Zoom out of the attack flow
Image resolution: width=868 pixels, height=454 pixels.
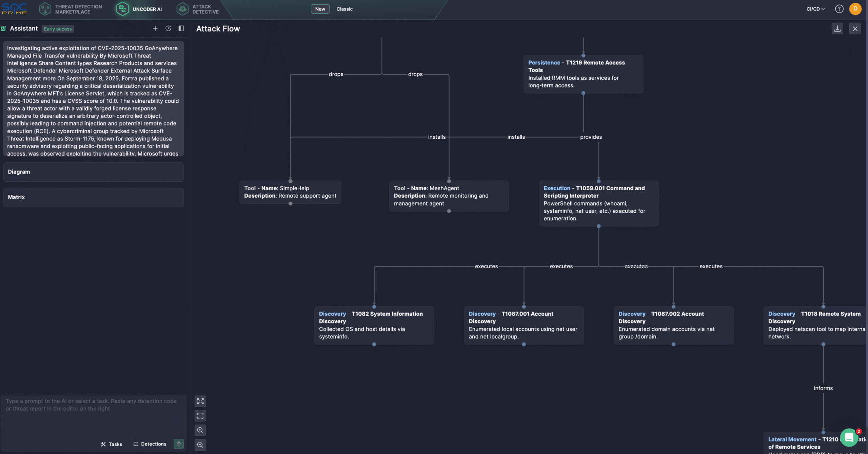point(200,445)
